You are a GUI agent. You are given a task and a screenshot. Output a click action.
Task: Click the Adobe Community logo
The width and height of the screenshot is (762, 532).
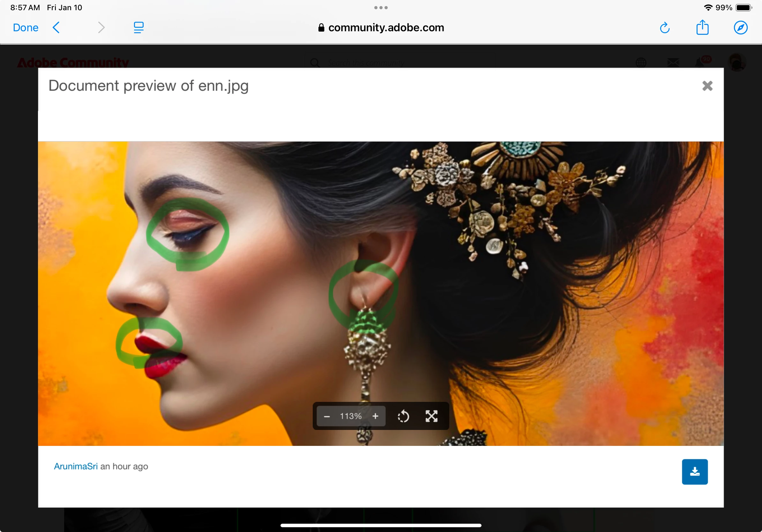pyautogui.click(x=73, y=63)
